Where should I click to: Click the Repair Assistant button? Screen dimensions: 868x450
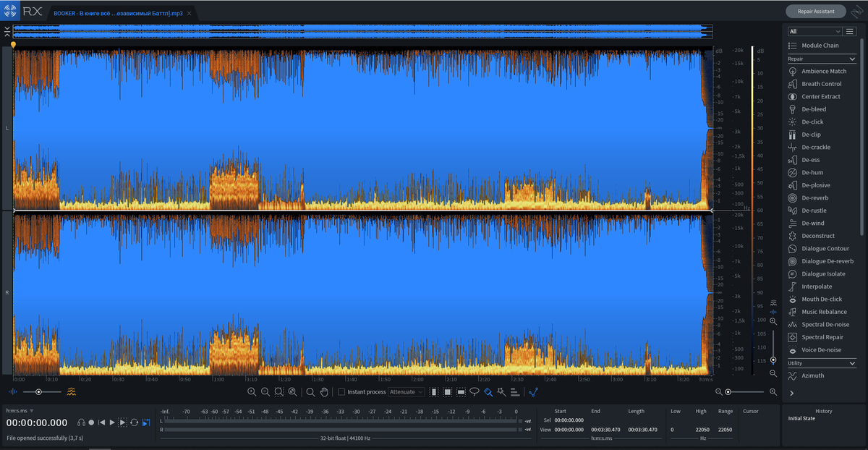(x=816, y=11)
